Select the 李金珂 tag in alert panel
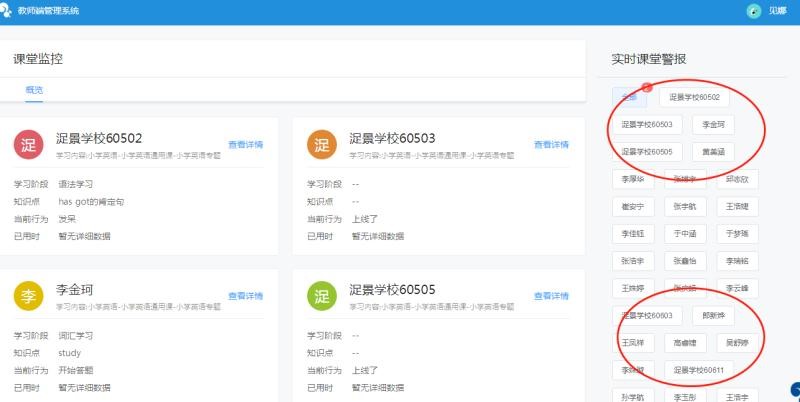The height and width of the screenshot is (402, 800). [713, 125]
